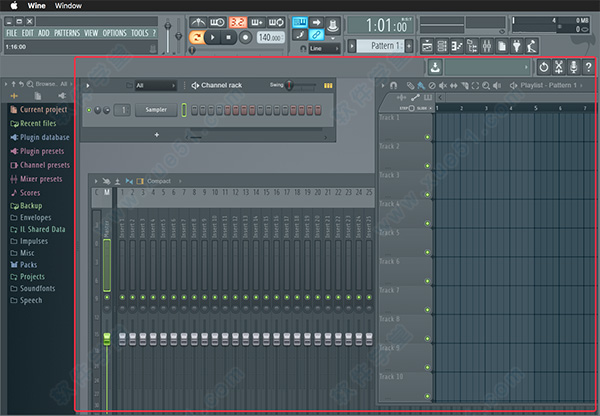Open the PATTERNS menu
Image resolution: width=600 pixels, height=416 pixels.
tap(67, 33)
